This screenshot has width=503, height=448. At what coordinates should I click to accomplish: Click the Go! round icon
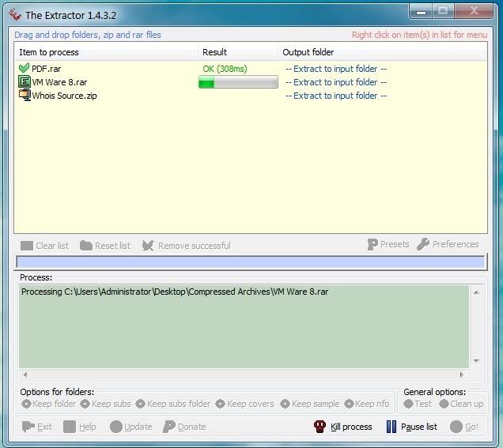coord(456,427)
